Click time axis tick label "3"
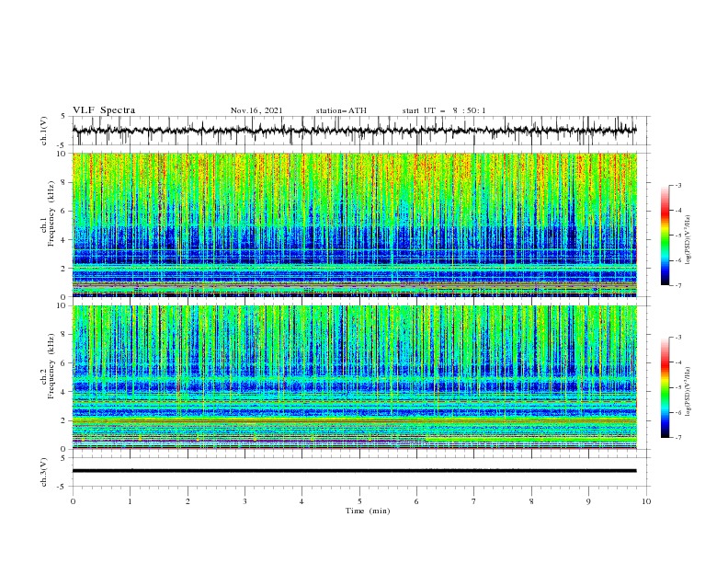 point(245,501)
